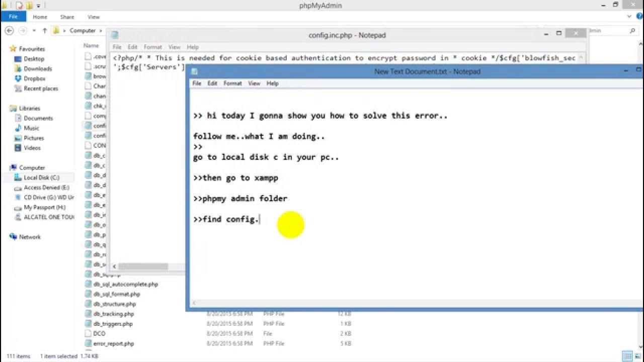Screen dimensions: 644x362
Task: Click Explorer details view icon in status bar
Action: pos(627,355)
